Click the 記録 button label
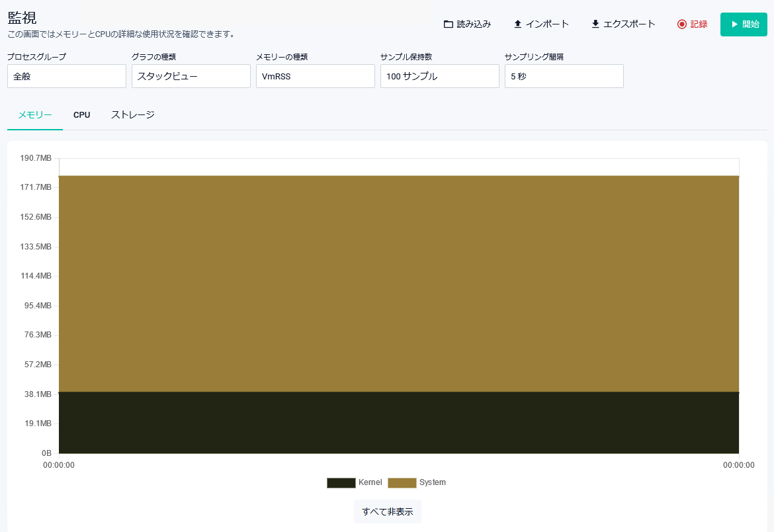Screen dimensions: 774x532 pyautogui.click(x=699, y=24)
